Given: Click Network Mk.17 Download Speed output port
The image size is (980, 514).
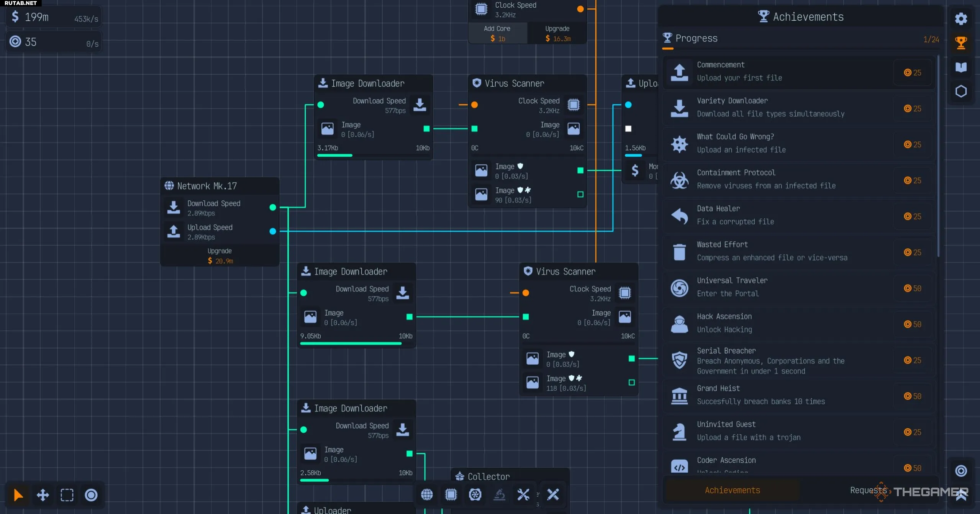Looking at the screenshot, I should click(x=273, y=207).
